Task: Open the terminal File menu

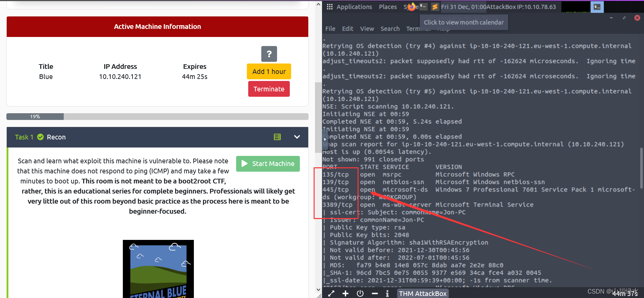Action: pyautogui.click(x=330, y=29)
